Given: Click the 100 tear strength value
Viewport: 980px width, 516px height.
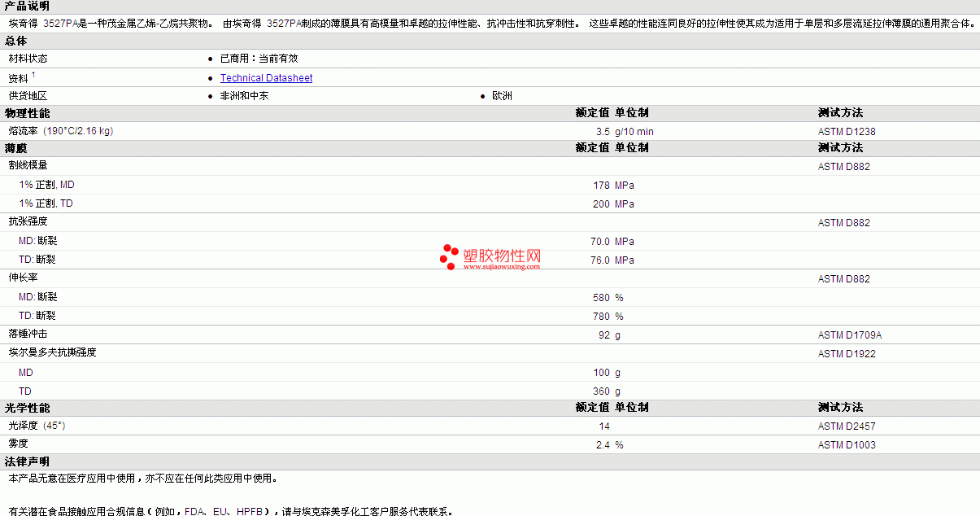Looking at the screenshot, I should pos(602,373).
